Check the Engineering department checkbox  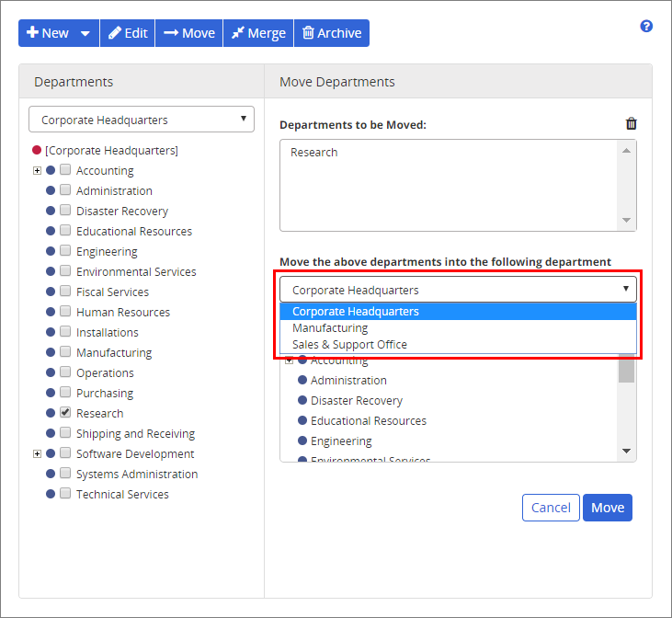tap(65, 251)
